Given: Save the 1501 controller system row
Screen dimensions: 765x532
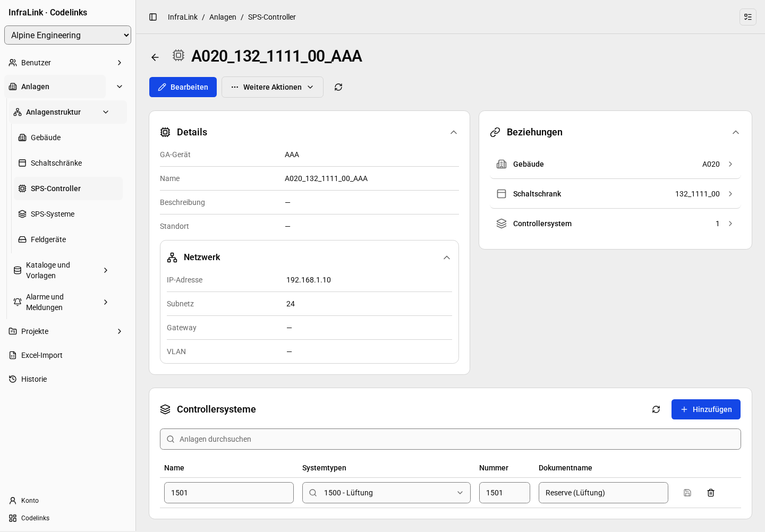Looking at the screenshot, I should point(687,493).
